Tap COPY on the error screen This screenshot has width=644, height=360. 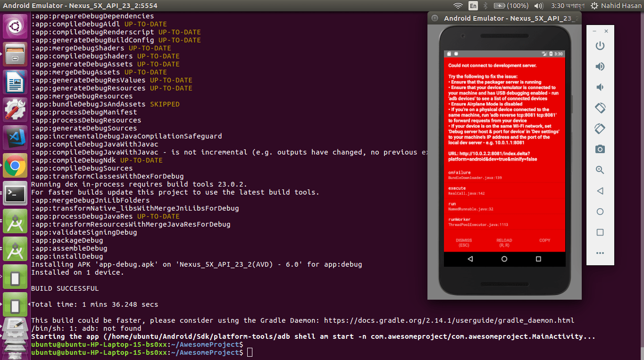pos(545,240)
